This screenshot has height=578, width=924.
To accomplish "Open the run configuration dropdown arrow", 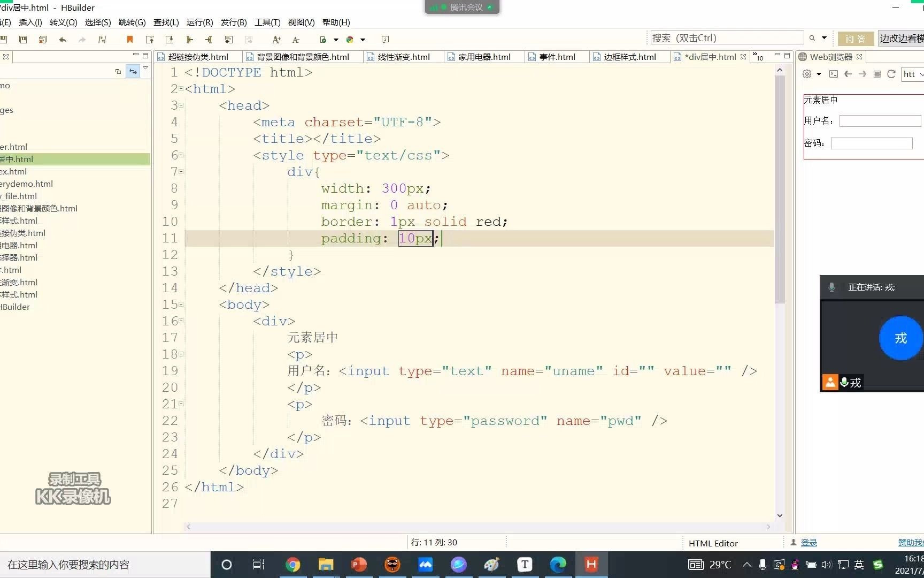I will 336,40.
